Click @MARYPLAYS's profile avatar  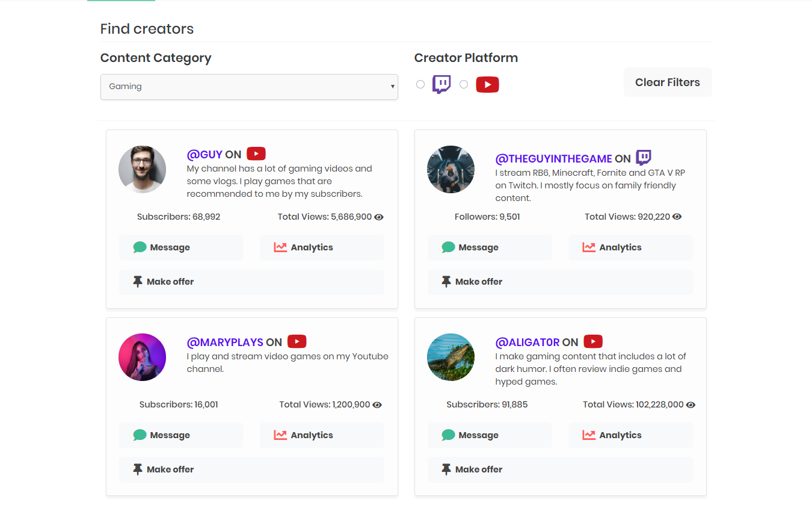(x=143, y=357)
